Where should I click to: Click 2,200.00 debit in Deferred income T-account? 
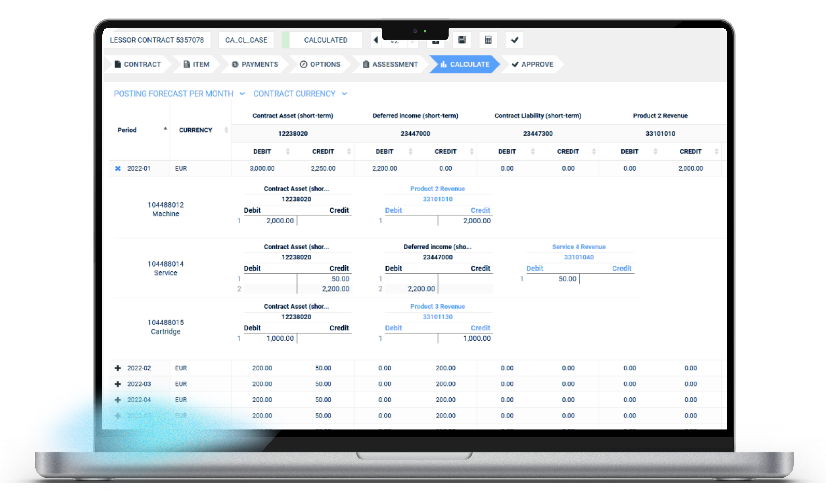tap(421, 289)
